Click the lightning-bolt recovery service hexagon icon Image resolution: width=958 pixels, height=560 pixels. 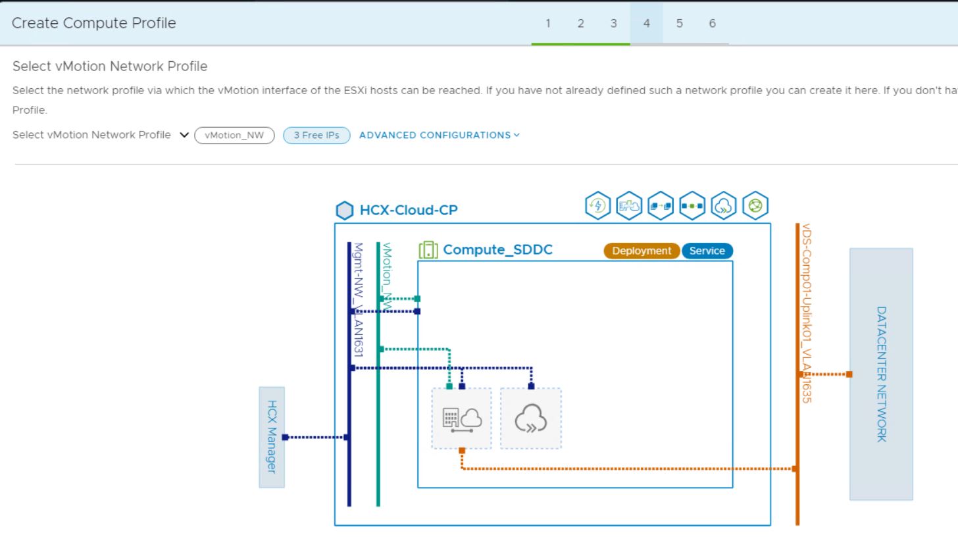(597, 206)
